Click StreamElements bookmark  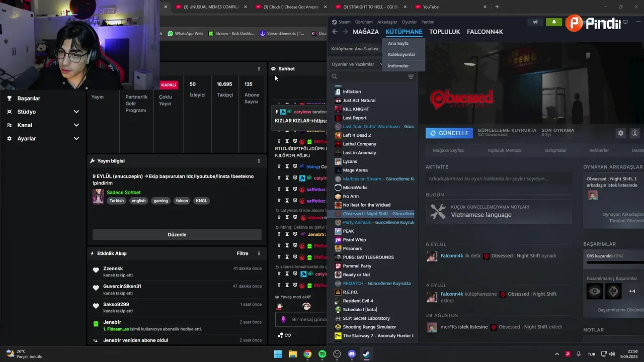[x=282, y=34]
